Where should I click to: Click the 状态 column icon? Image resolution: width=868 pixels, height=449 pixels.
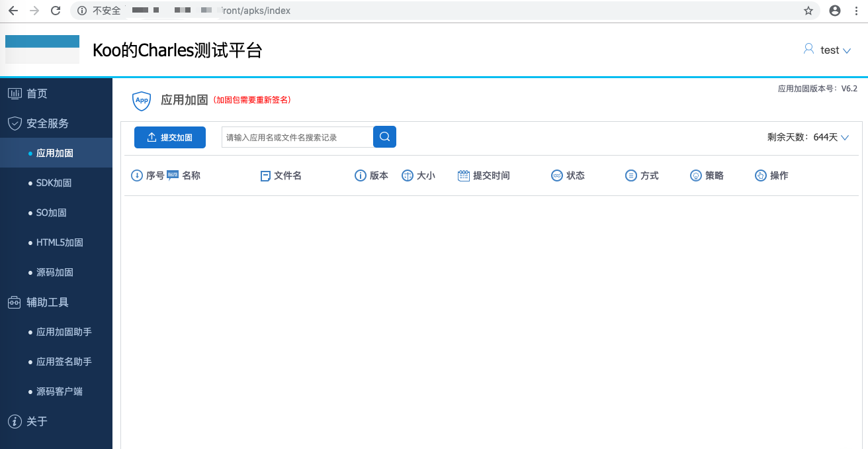[557, 175]
